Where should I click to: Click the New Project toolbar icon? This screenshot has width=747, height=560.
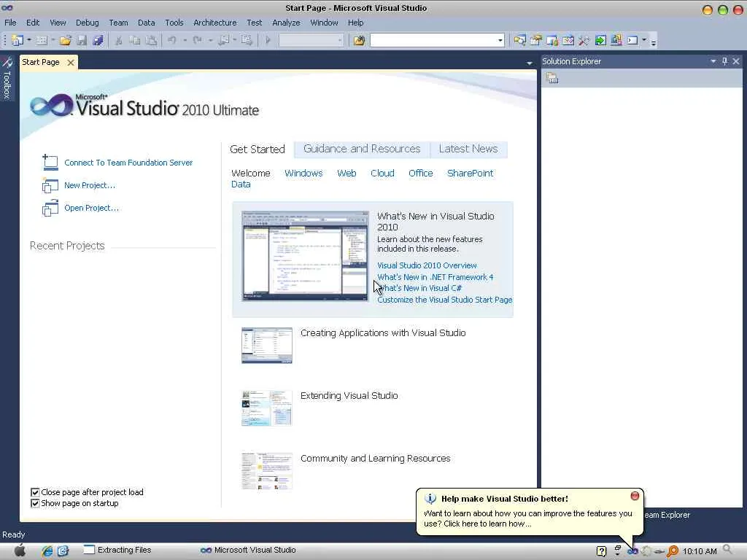point(18,41)
